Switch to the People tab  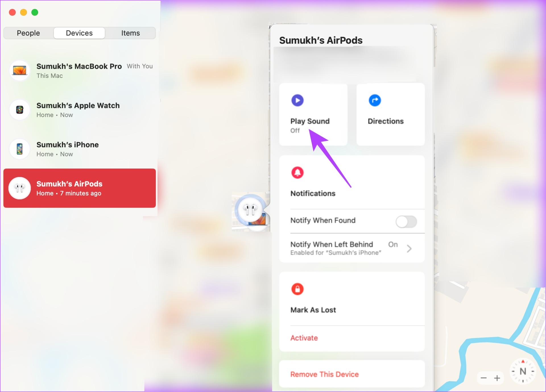(x=28, y=33)
